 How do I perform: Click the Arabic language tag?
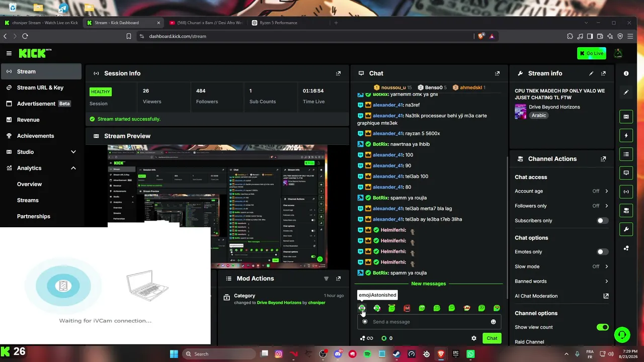pyautogui.click(x=539, y=115)
